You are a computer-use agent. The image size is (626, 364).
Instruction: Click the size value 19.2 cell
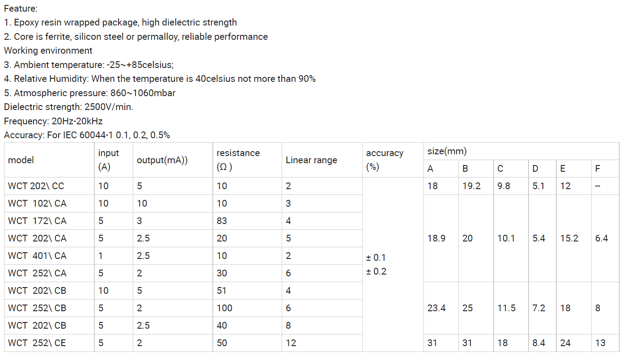pyautogui.click(x=476, y=186)
